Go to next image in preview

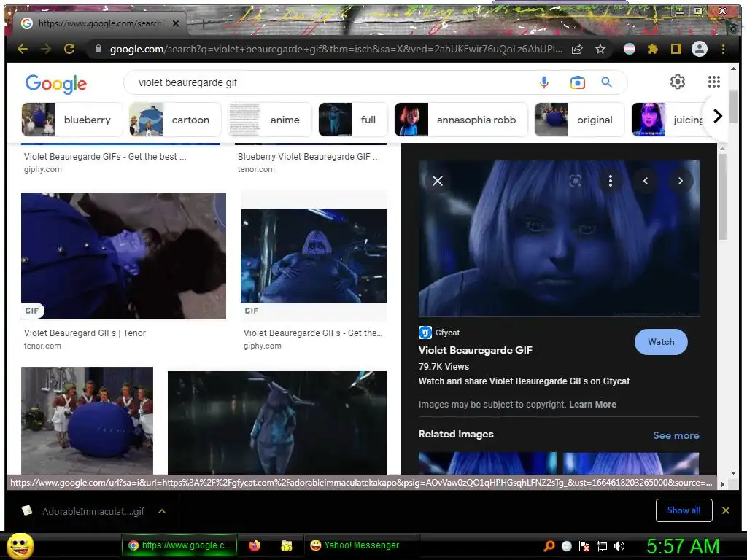tap(681, 181)
